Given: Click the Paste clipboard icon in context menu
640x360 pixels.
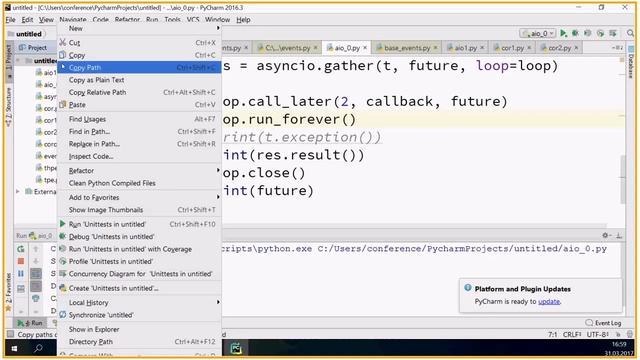Looking at the screenshot, I should pyautogui.click(x=62, y=104).
